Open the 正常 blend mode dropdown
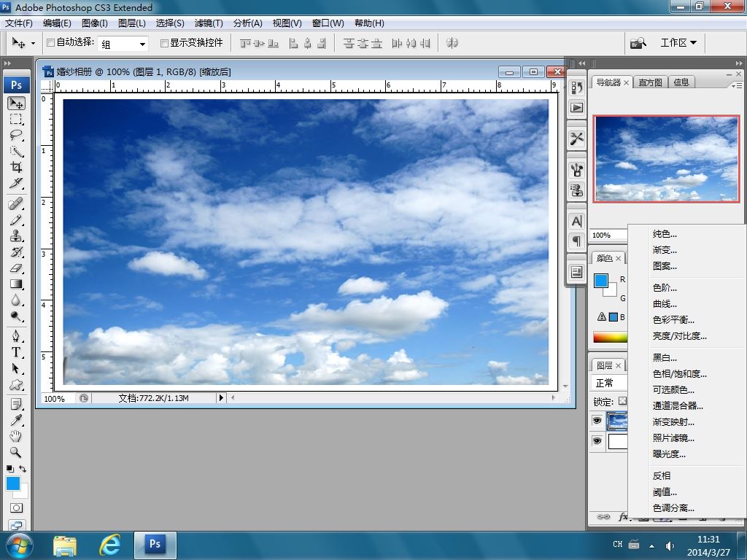 [x=609, y=383]
